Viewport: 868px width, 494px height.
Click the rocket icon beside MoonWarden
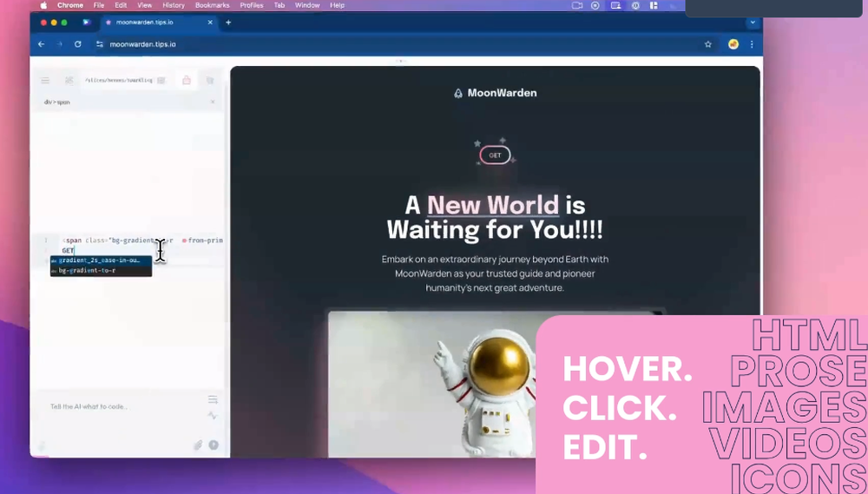click(458, 94)
